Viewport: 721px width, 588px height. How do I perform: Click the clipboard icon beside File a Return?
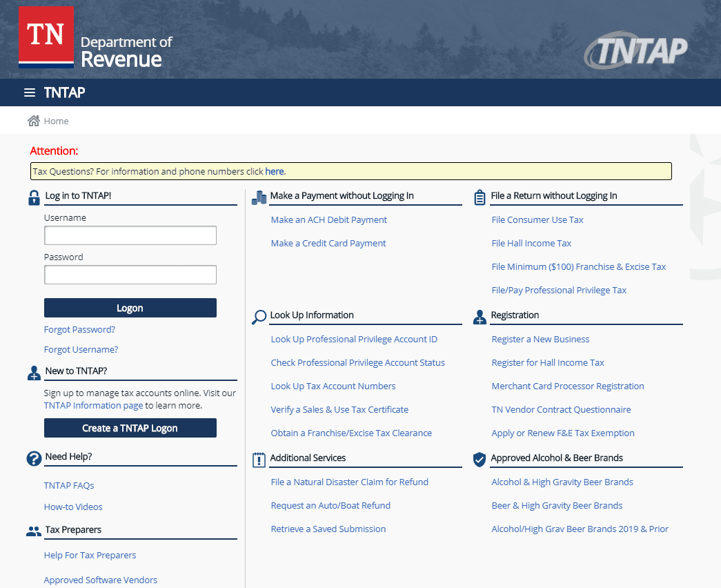tap(480, 197)
